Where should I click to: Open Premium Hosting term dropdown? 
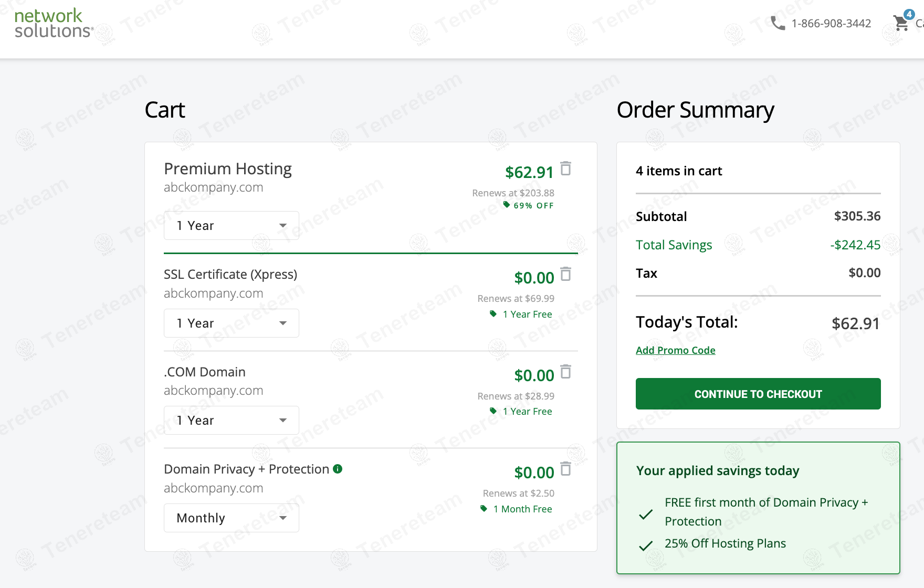[x=231, y=226]
